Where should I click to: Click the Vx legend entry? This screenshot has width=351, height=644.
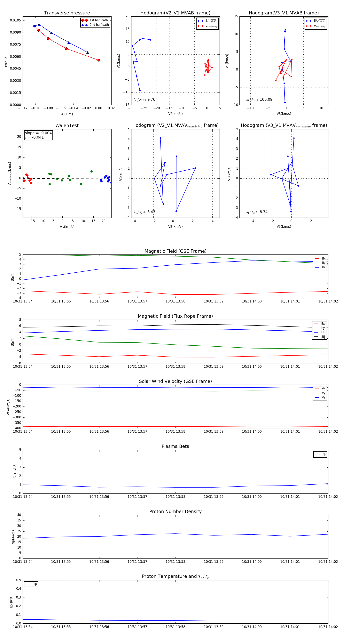click(320, 389)
